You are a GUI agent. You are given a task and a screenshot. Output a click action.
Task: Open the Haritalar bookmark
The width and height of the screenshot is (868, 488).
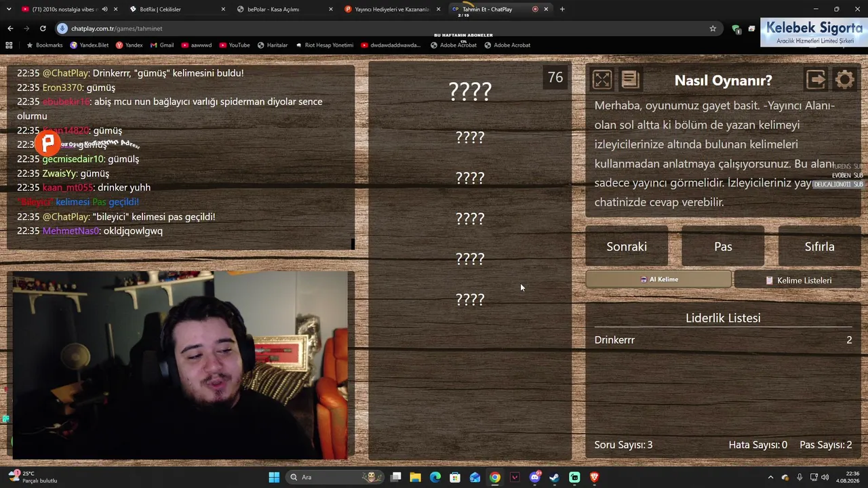pyautogui.click(x=273, y=45)
